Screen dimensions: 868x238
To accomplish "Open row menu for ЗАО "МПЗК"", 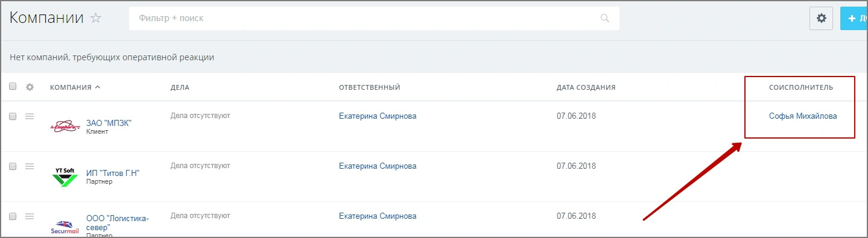I will pos(30,116).
